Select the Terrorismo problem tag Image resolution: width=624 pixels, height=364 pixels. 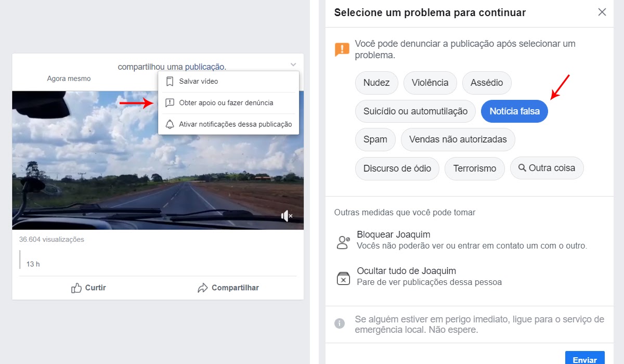pyautogui.click(x=475, y=168)
